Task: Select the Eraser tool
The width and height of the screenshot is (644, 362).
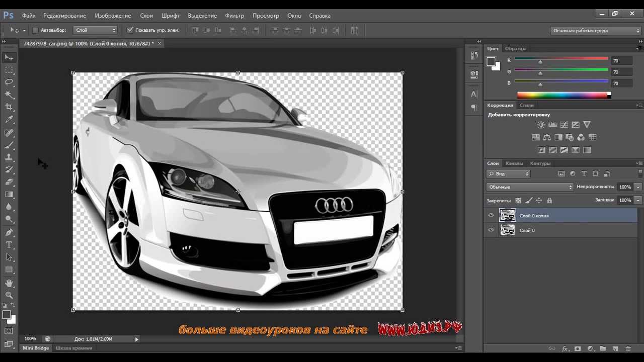Action: tap(9, 182)
